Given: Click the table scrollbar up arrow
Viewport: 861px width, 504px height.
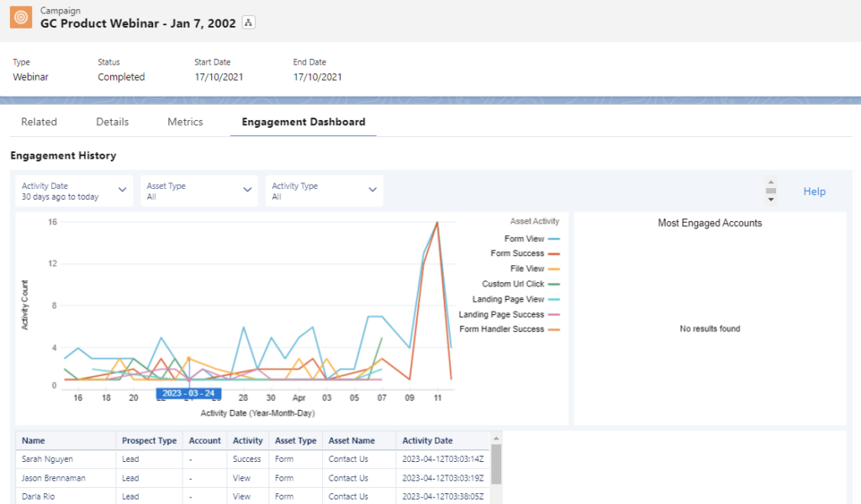Looking at the screenshot, I should coord(496,438).
